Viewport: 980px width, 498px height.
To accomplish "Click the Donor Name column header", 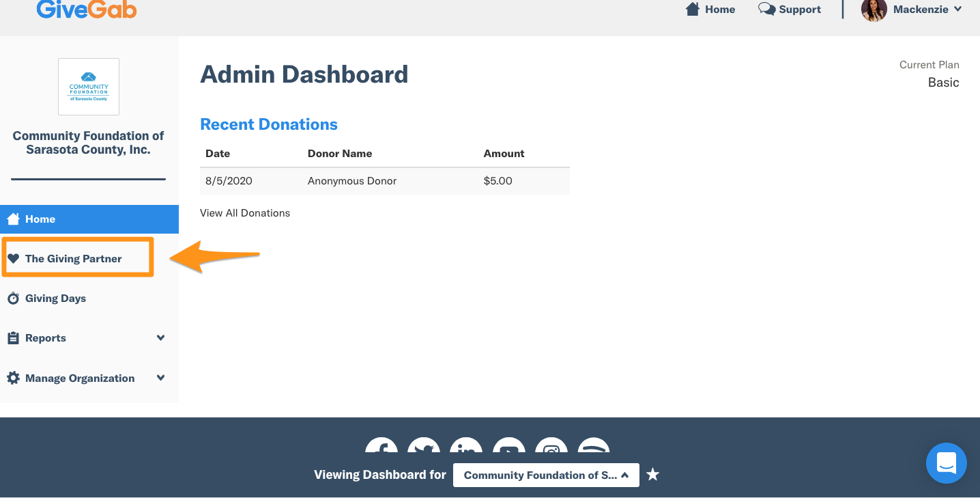I will [340, 154].
